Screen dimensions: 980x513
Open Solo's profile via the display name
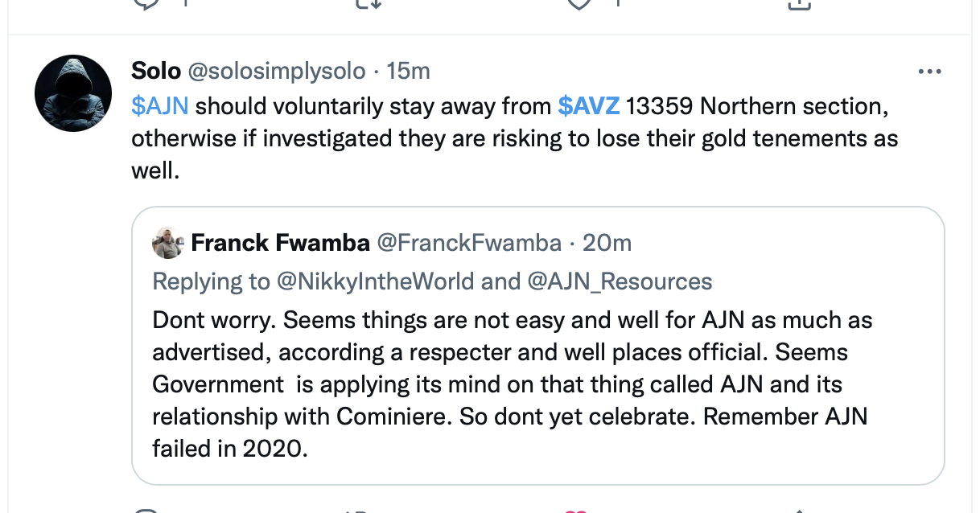pos(156,71)
